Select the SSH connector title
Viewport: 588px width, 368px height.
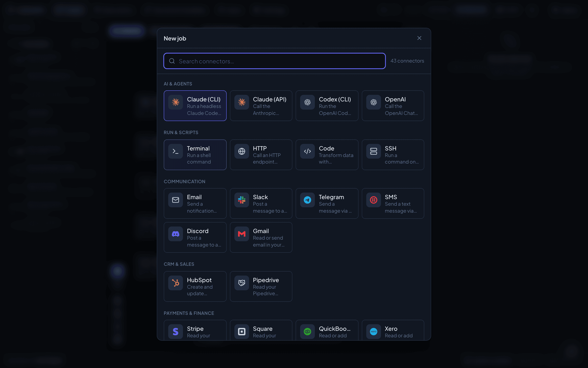[390, 148]
